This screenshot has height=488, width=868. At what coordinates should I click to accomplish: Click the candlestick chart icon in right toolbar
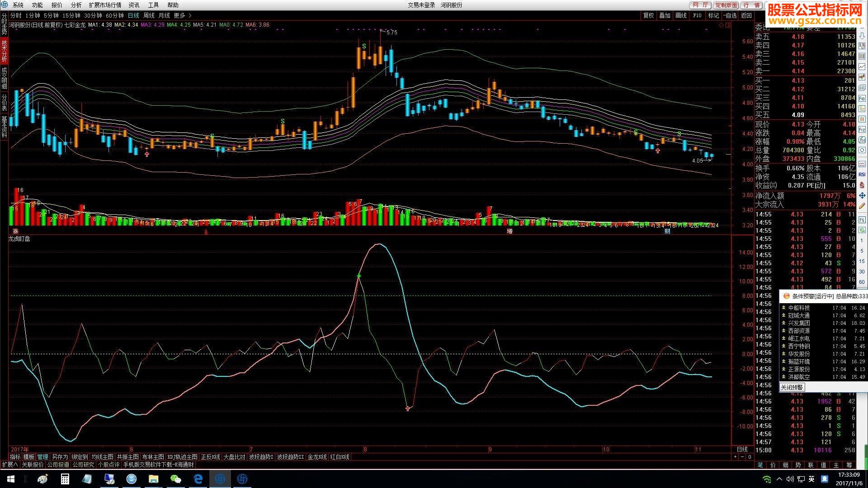[862, 77]
